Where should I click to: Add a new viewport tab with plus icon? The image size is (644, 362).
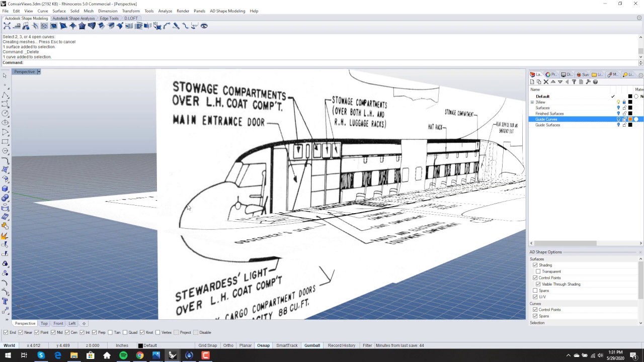pyautogui.click(x=84, y=323)
